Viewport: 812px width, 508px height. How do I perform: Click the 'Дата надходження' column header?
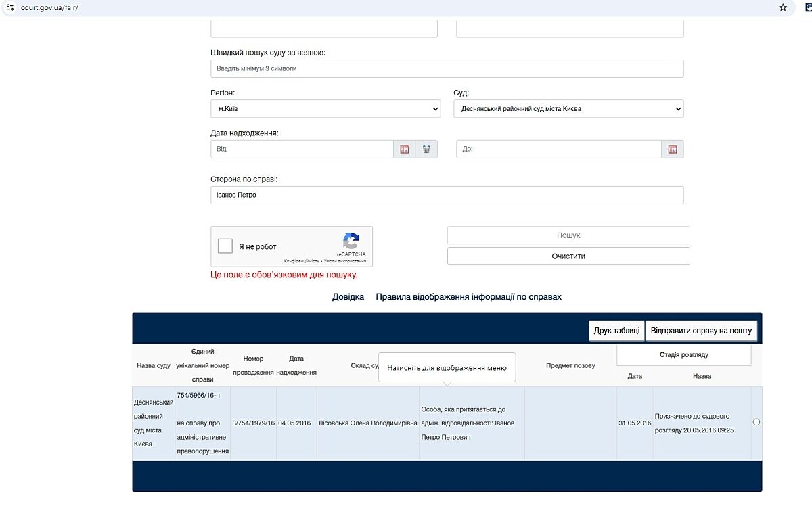coord(296,365)
